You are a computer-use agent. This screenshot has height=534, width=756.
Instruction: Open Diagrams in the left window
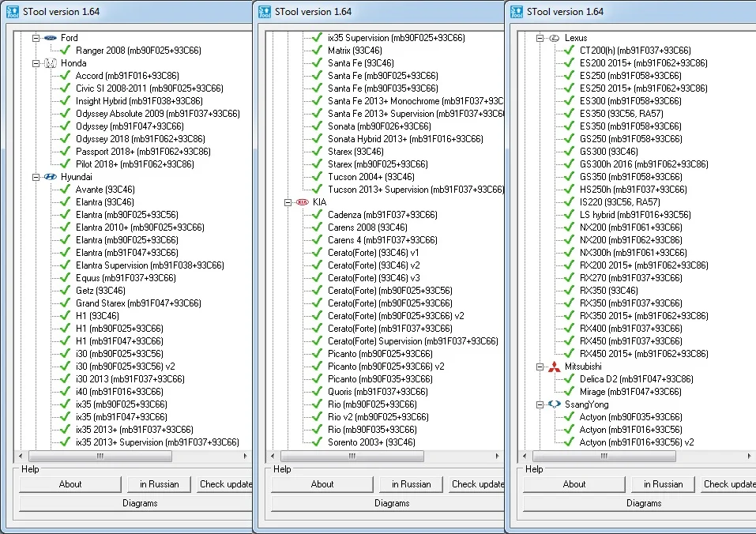[137, 503]
